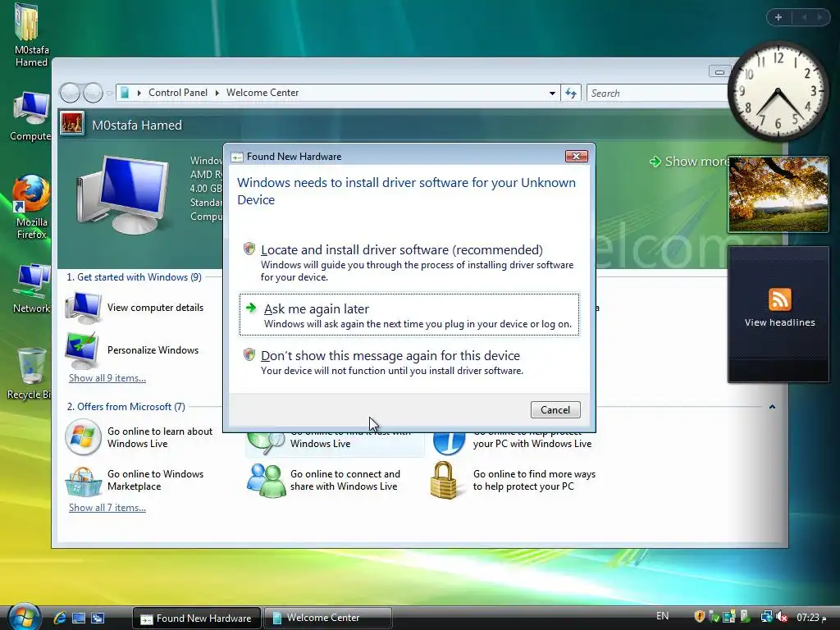
Task: Expand arrow before Welcome Center breadcrumb
Action: pyautogui.click(x=217, y=94)
